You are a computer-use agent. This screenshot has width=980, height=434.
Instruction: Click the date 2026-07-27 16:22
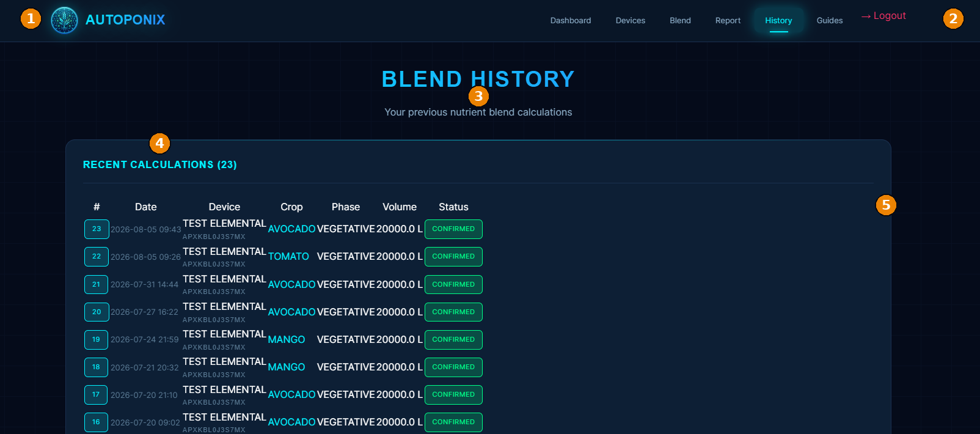pos(145,312)
